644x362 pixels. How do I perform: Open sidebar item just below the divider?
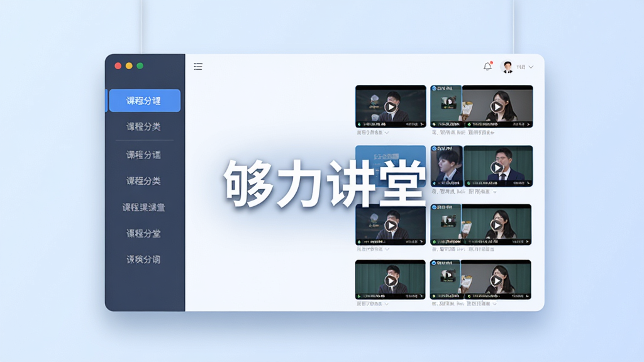pos(143,155)
